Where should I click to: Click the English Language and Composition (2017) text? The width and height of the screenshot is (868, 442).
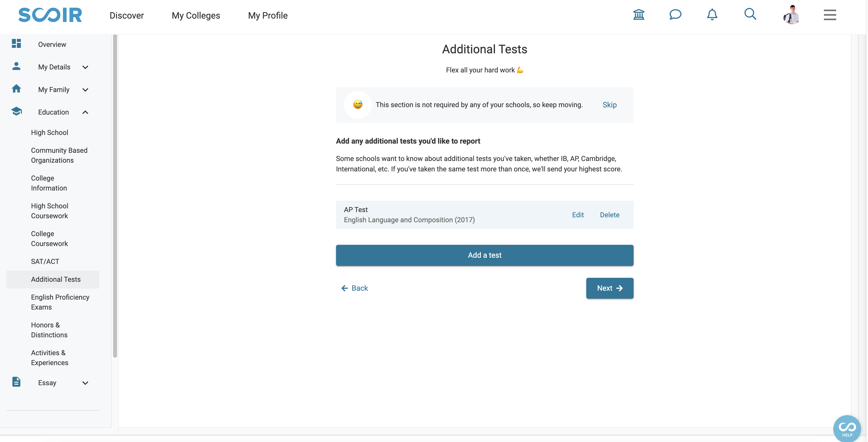tap(409, 220)
